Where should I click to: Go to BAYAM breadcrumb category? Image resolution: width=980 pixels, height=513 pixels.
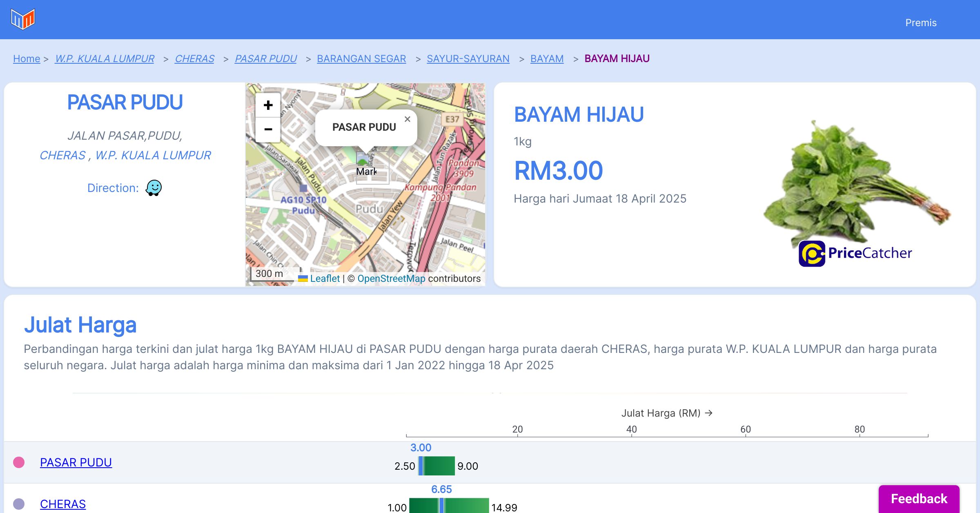[x=547, y=59]
